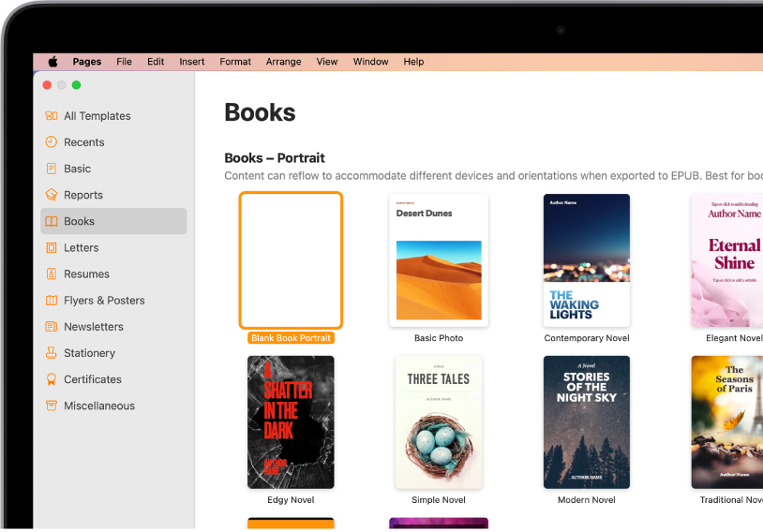Open the Help menu

413,62
